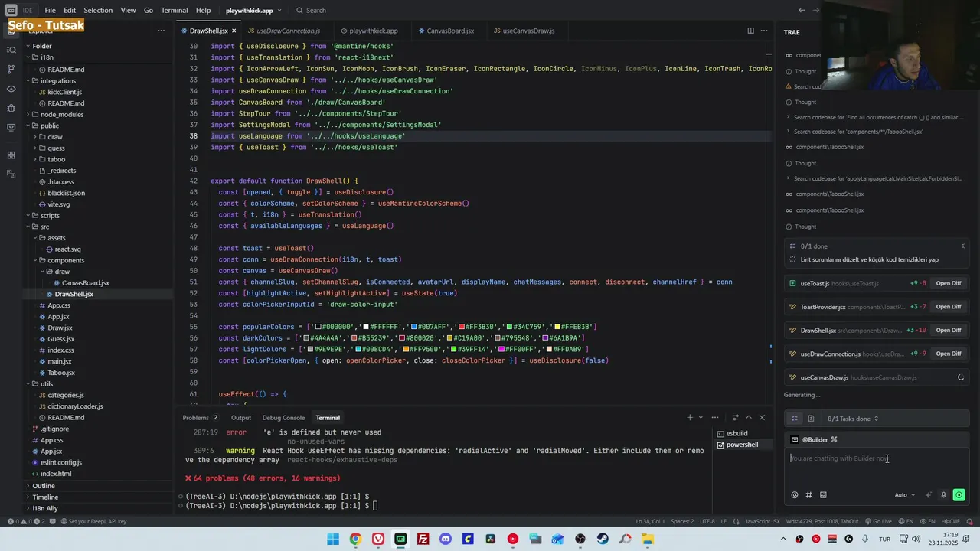Image resolution: width=980 pixels, height=551 pixels.
Task: Toggle Go Live in status bar
Action: 878,522
